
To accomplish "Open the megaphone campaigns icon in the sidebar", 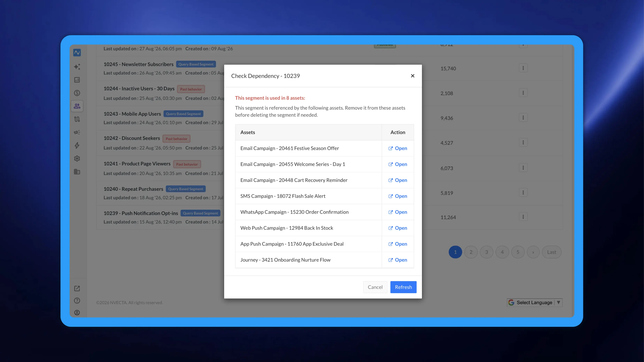I will [77, 132].
